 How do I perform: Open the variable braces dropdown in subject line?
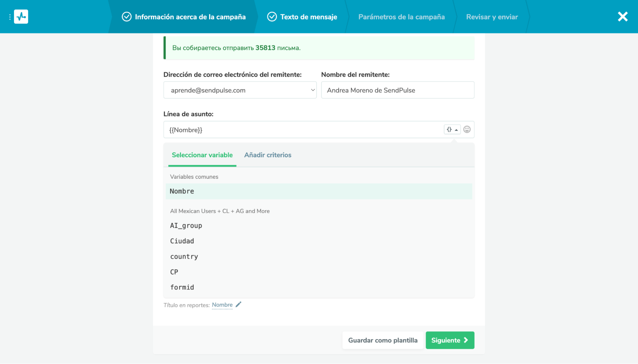pyautogui.click(x=452, y=130)
